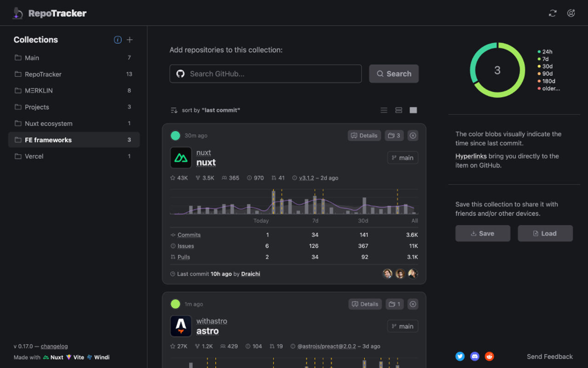588x368 pixels.
Task: Open sort by "last commit" dropdown
Action: (x=211, y=110)
